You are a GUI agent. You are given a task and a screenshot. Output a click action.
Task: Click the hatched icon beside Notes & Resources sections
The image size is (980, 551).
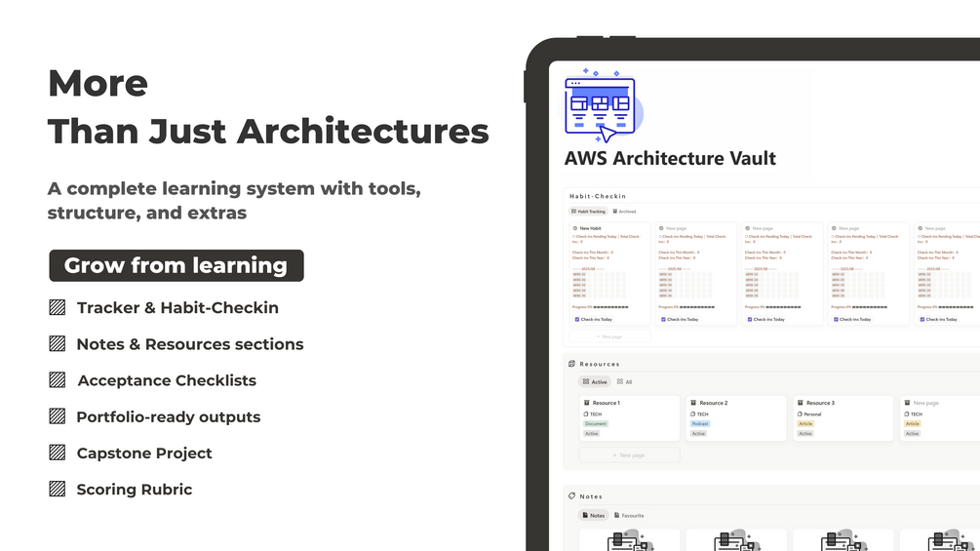[x=58, y=343]
